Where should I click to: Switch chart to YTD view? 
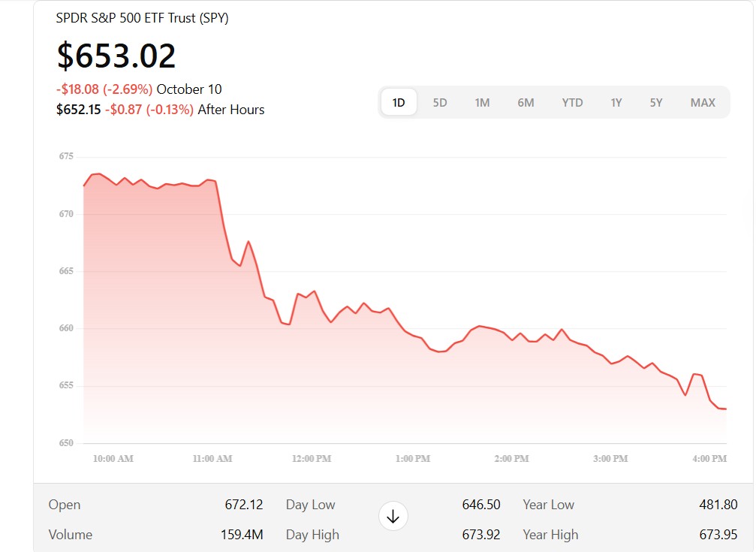point(572,102)
